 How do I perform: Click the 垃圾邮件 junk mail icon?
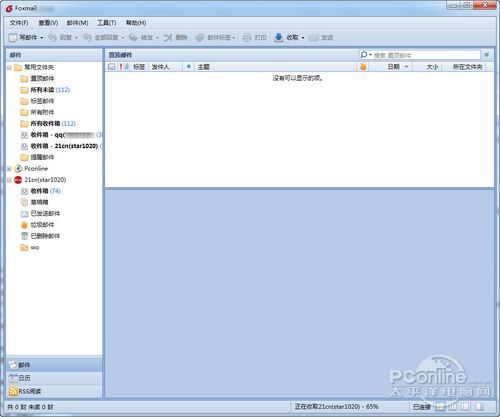tap(24, 225)
